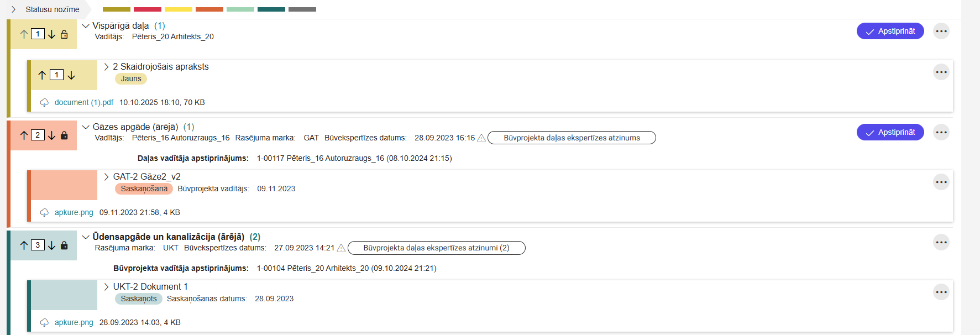Click the red status color swatch
The width and height of the screenshot is (980, 335).
[148, 9]
